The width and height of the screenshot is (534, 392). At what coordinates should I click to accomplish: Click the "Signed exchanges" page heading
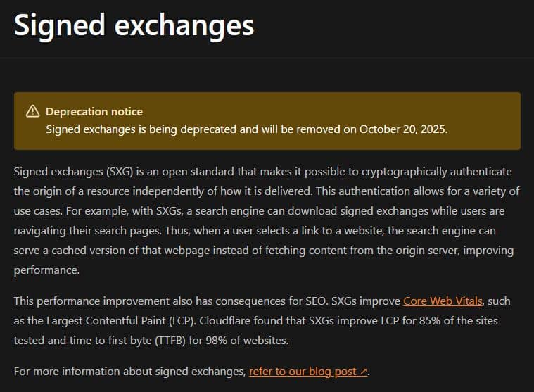click(x=134, y=25)
